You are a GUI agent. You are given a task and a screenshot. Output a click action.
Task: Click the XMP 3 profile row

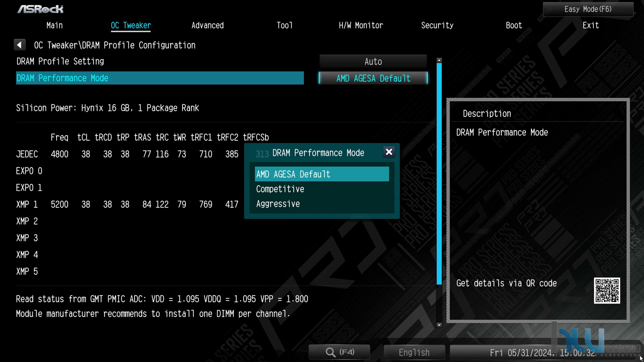pyautogui.click(x=27, y=238)
